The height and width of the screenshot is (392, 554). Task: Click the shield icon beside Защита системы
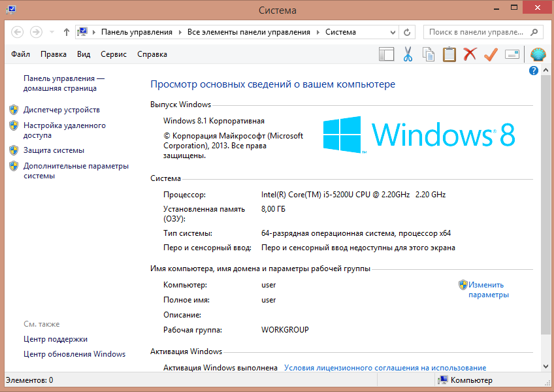tap(14, 150)
